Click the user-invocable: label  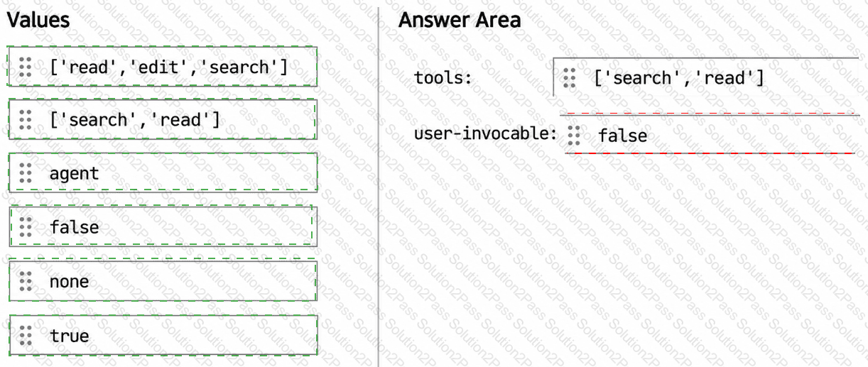(486, 133)
